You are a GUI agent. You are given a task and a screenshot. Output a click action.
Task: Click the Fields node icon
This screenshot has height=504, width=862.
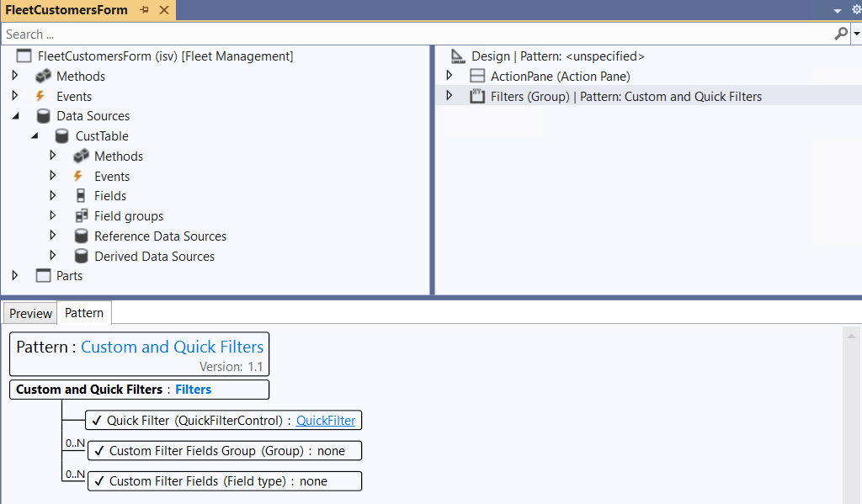click(x=81, y=196)
